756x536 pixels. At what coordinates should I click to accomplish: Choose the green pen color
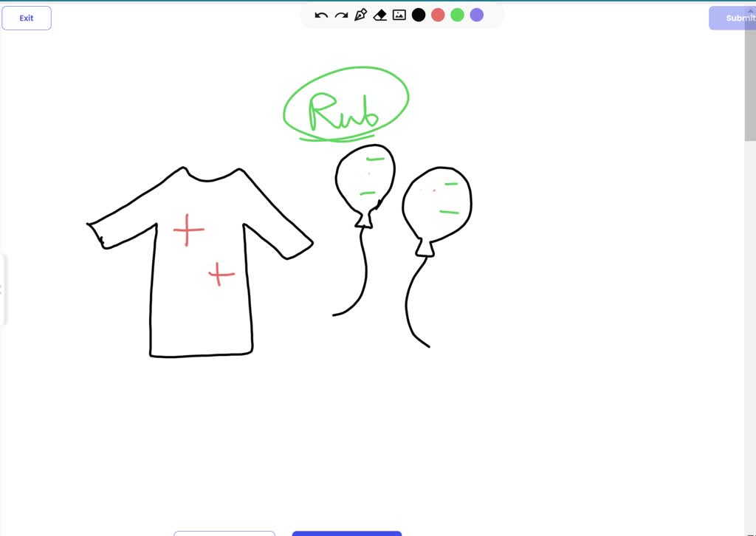click(457, 14)
